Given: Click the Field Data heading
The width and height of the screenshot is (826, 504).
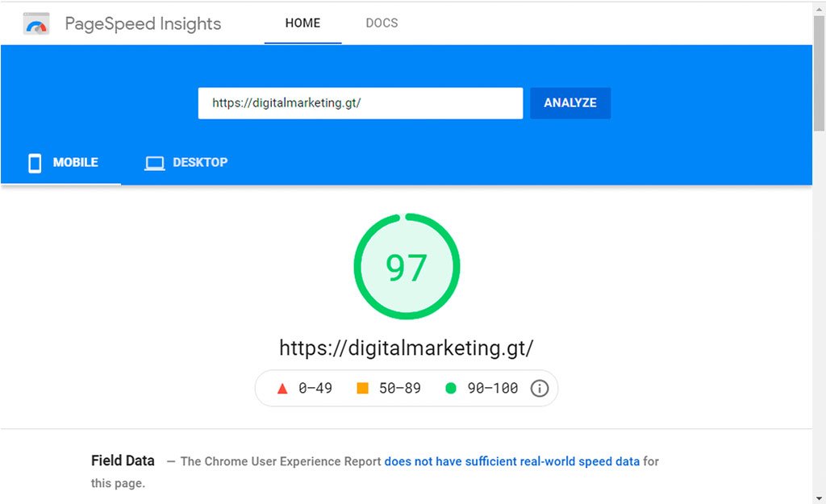Looking at the screenshot, I should click(x=123, y=460).
